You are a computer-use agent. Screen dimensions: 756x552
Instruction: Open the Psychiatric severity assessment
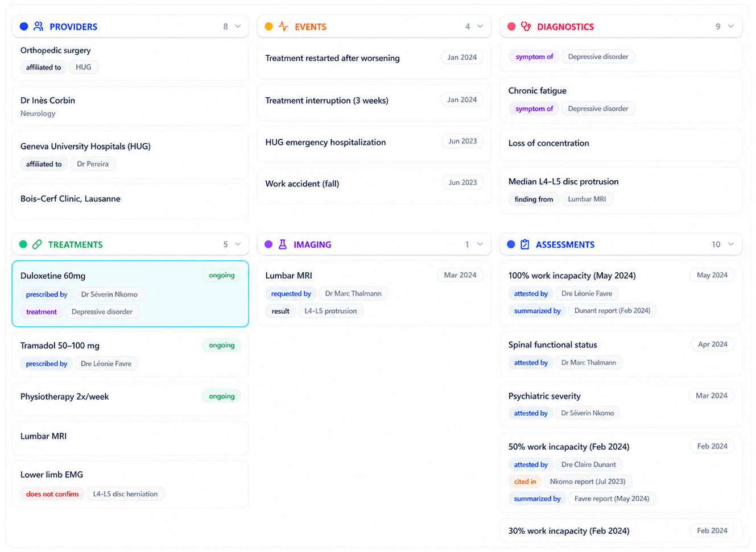[x=621, y=405]
